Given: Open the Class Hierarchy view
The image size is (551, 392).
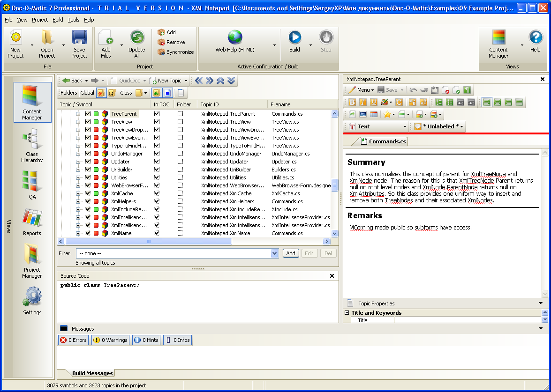Looking at the screenshot, I should (x=32, y=146).
